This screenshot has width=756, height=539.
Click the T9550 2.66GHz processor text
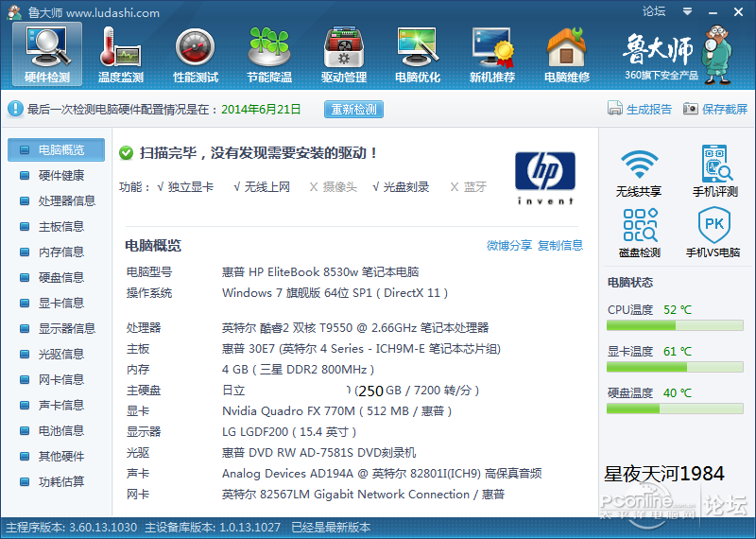pyautogui.click(x=355, y=328)
